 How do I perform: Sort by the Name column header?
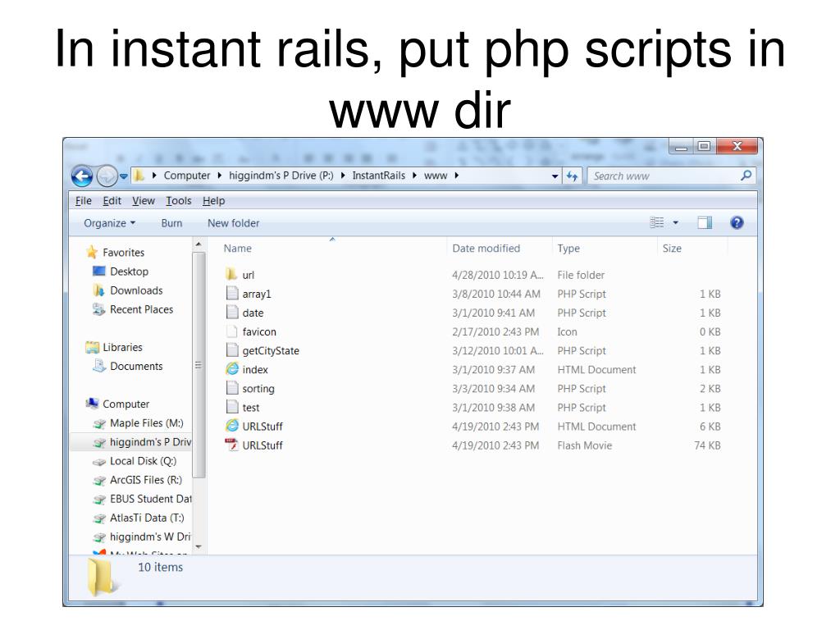(x=237, y=248)
